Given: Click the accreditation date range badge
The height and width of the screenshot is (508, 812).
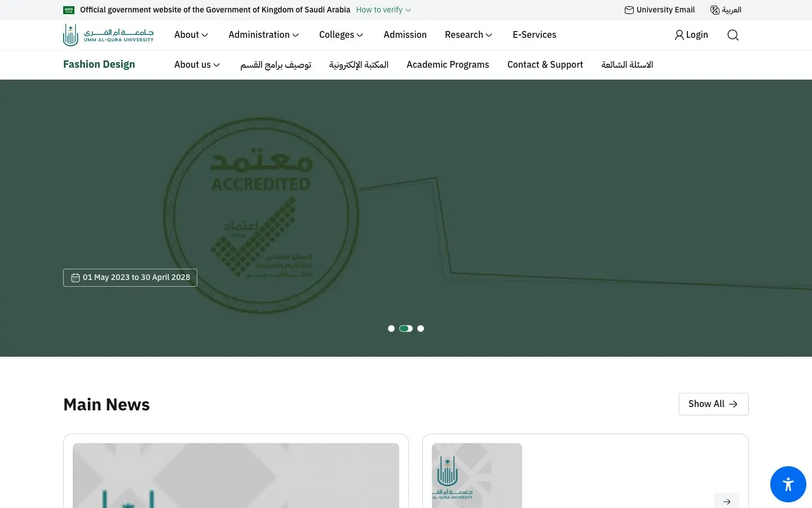Looking at the screenshot, I should 130,278.
